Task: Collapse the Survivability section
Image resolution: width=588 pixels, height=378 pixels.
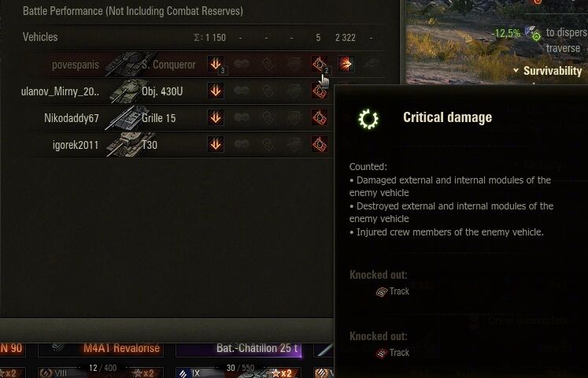Action: 516,71
